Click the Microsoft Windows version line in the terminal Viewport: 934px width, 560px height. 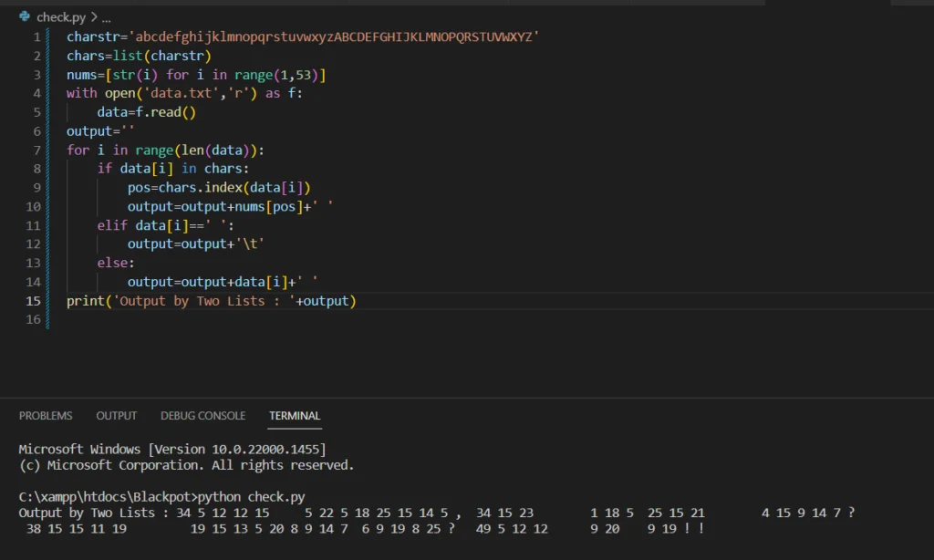click(172, 450)
